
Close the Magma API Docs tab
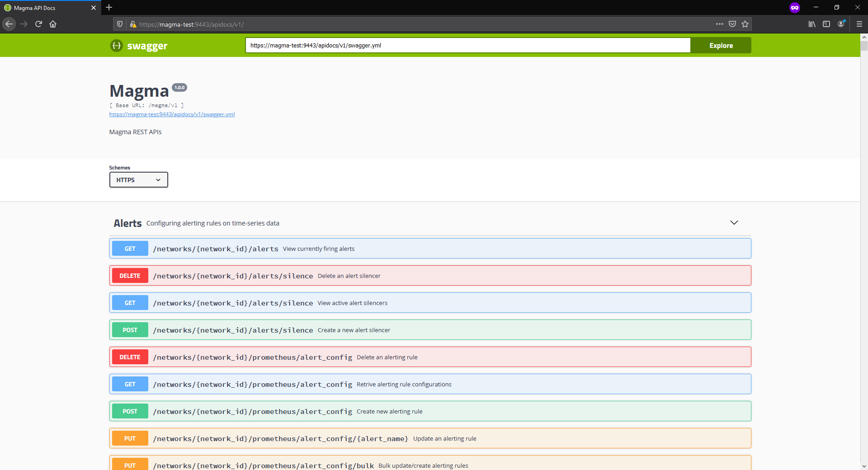click(94, 8)
